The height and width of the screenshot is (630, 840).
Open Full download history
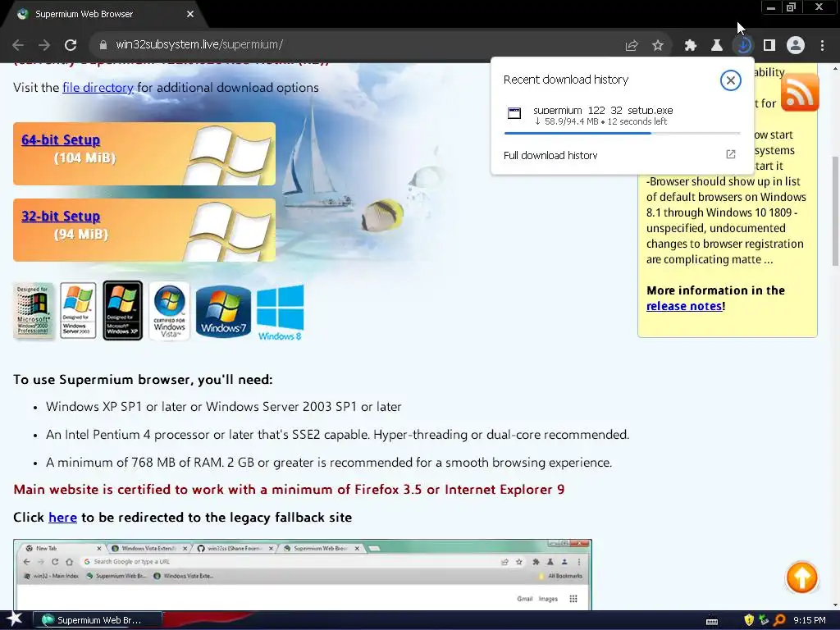tap(550, 155)
